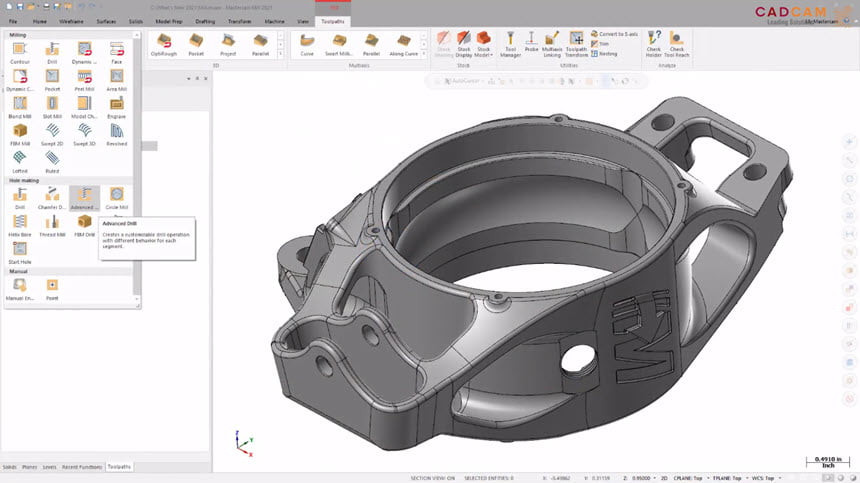Screen dimensions: 860x483
Task: Pick the Multiaxis Curve toolpath
Action: click(307, 45)
